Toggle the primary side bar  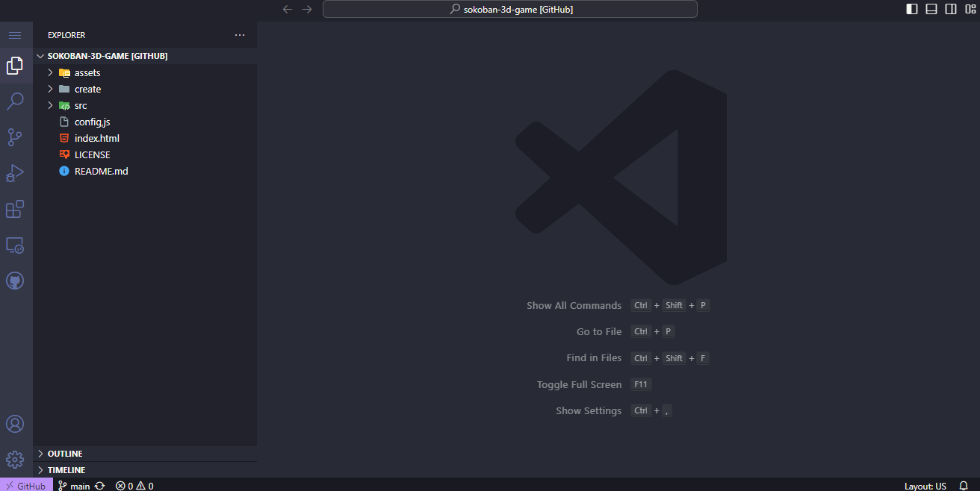click(x=912, y=9)
